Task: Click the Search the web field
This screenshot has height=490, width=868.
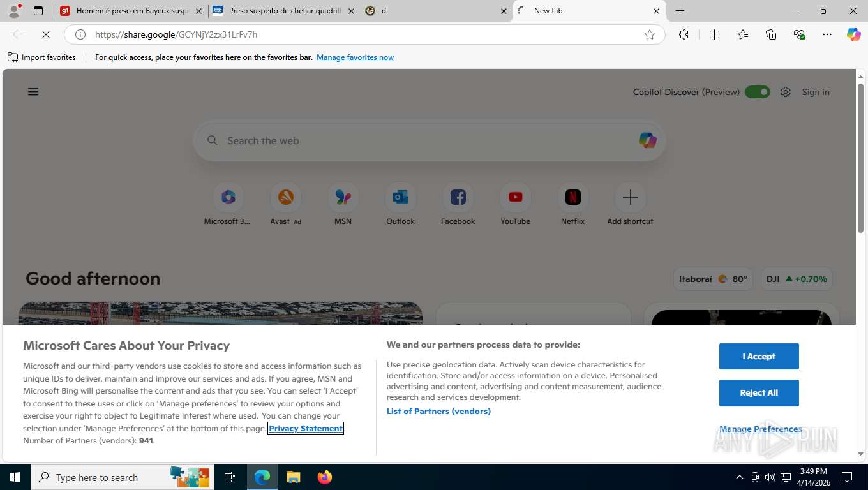Action: pos(429,140)
